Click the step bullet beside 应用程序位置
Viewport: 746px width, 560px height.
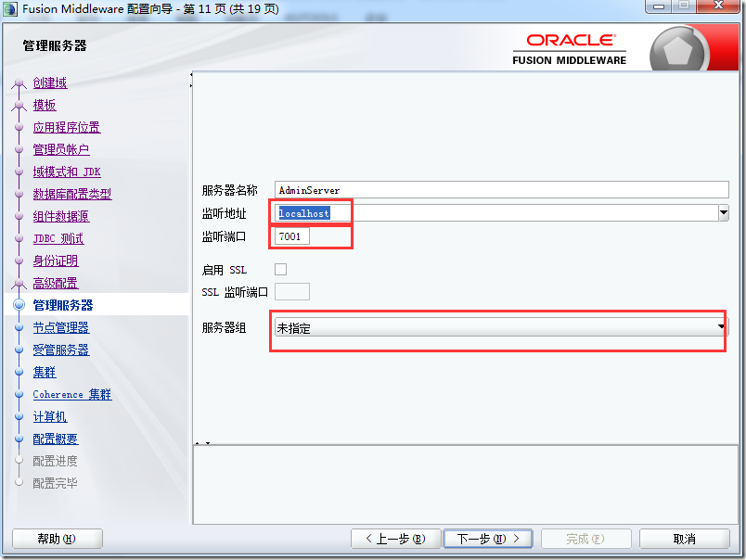click(x=19, y=127)
